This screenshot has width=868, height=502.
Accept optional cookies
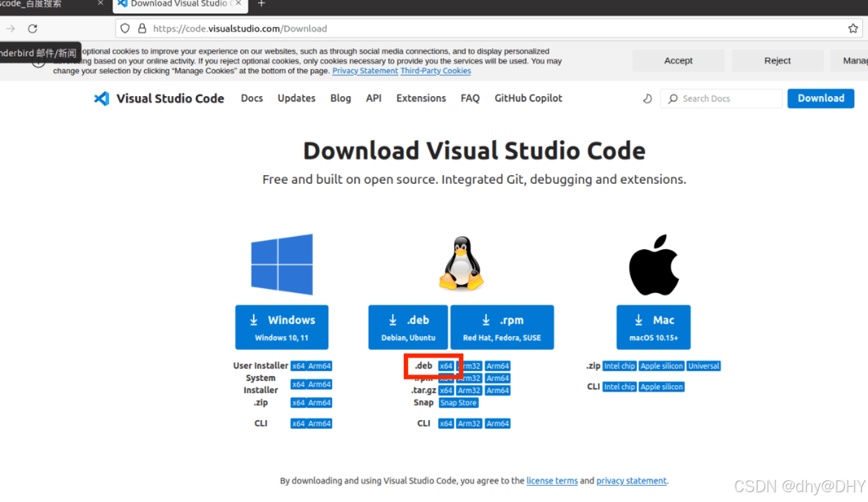(678, 61)
